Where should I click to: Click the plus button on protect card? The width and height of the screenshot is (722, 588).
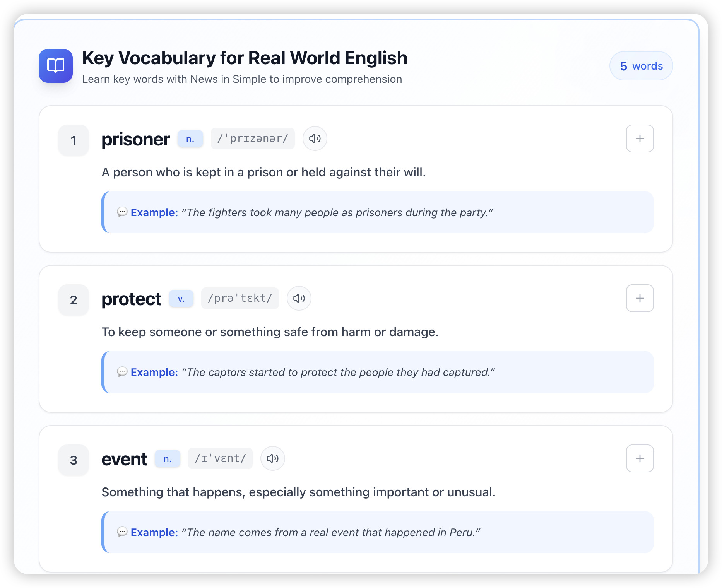click(x=640, y=298)
